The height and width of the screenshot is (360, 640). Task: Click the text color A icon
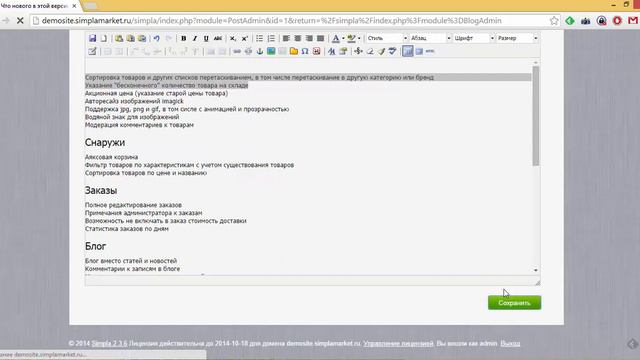pyautogui.click(x=336, y=38)
